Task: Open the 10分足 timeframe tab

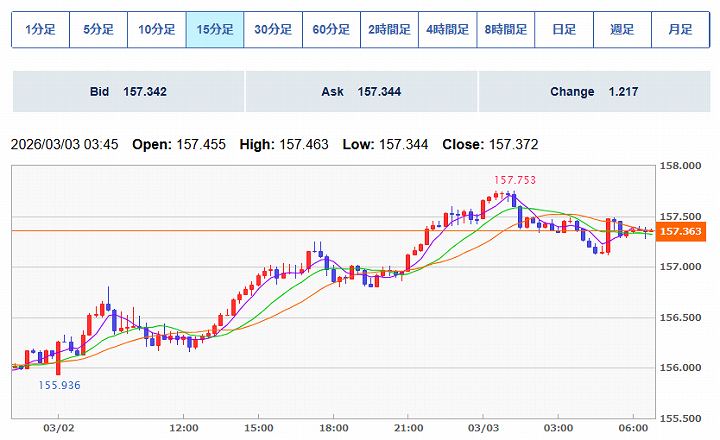Action: click(x=156, y=30)
